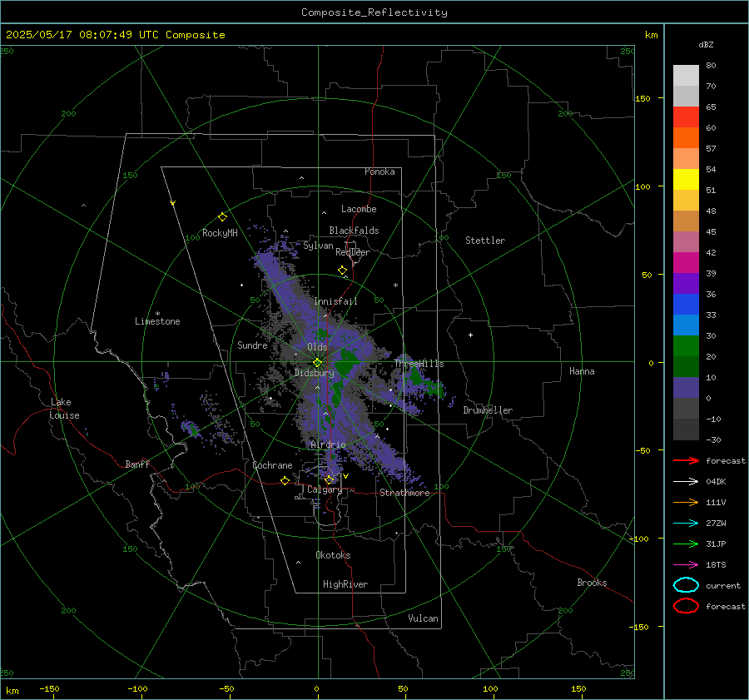
Task: Click the Olds city label
Action: click(x=317, y=347)
